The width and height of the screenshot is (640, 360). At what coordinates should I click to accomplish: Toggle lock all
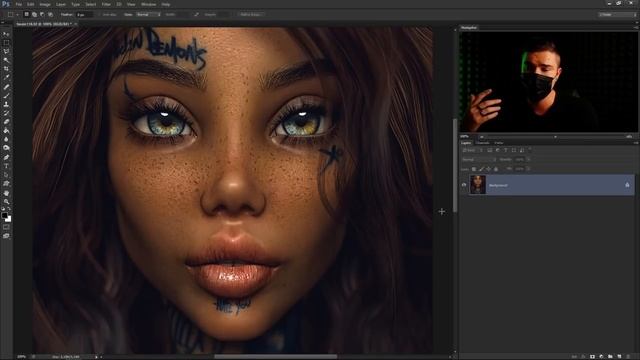(496, 169)
